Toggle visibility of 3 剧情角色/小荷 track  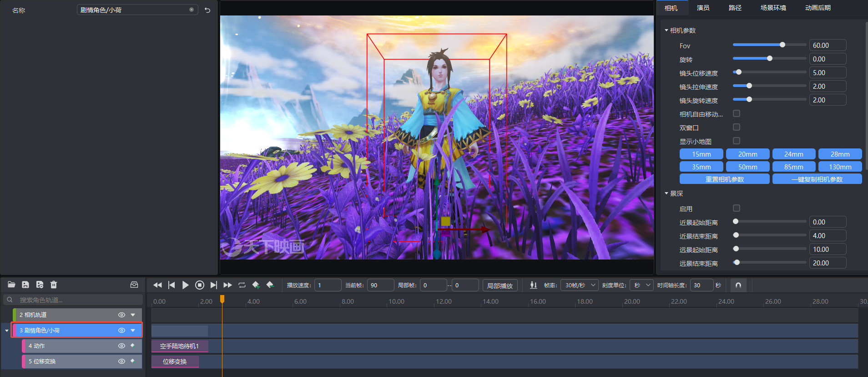pyautogui.click(x=121, y=330)
